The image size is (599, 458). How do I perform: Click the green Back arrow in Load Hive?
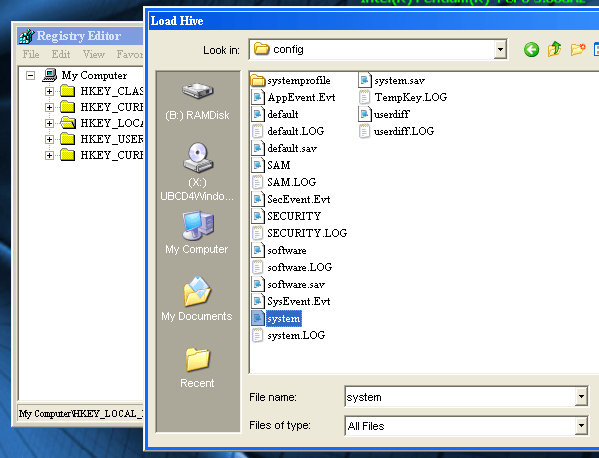point(531,50)
